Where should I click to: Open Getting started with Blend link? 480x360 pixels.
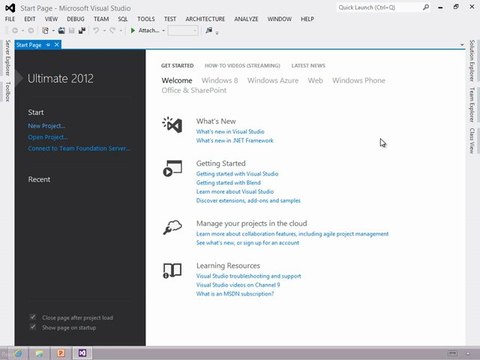pos(228,183)
